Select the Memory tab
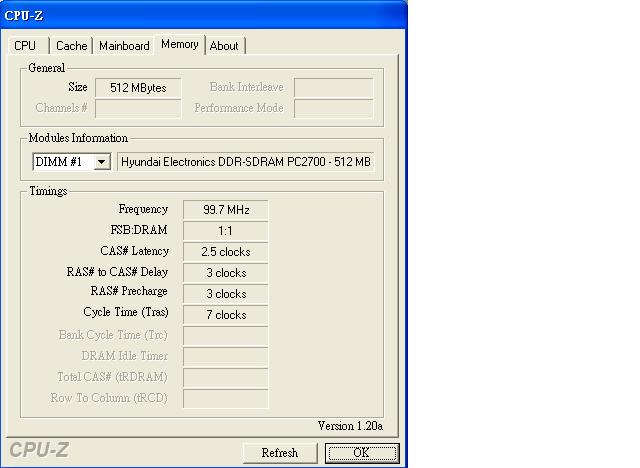The image size is (640, 468). (x=180, y=44)
